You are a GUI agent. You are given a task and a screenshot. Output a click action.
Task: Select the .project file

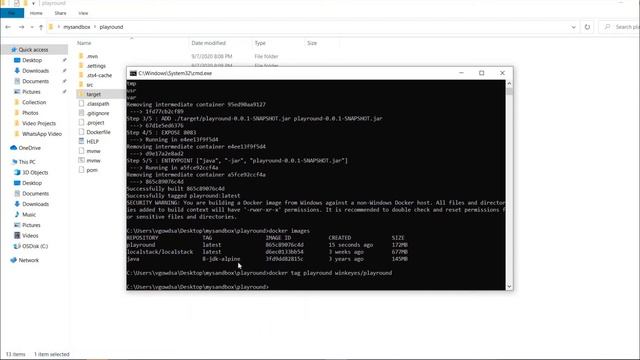96,122
